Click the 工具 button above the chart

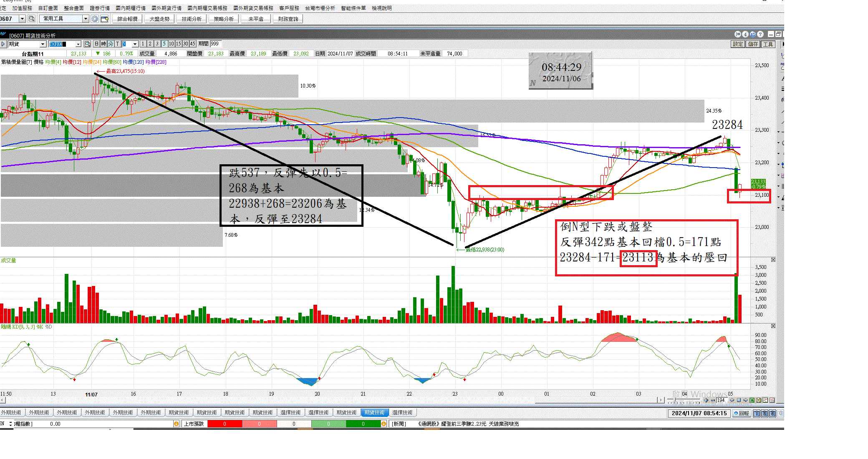768,44
